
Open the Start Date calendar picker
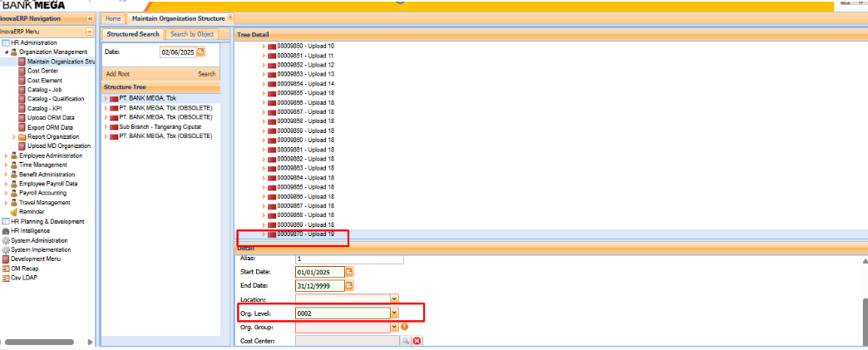click(349, 272)
